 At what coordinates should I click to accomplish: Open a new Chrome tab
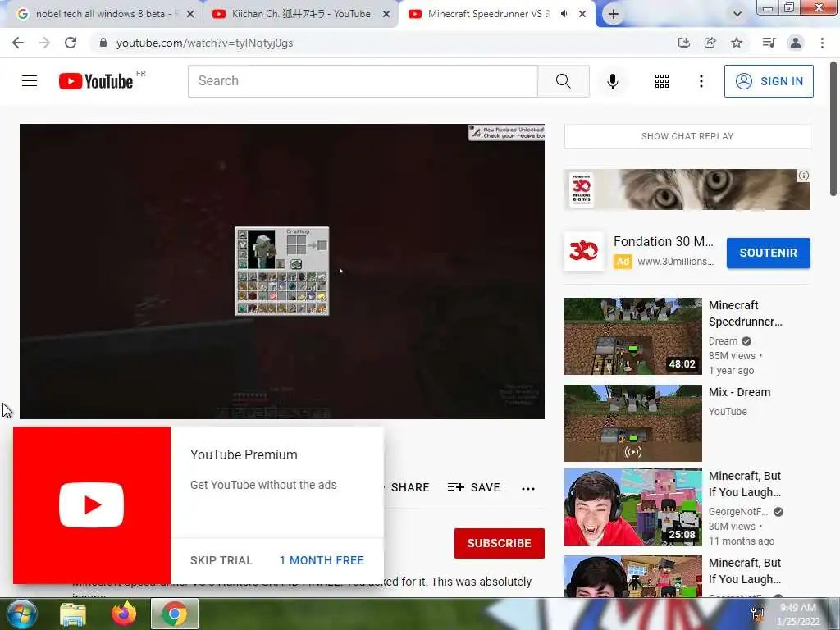click(x=614, y=15)
